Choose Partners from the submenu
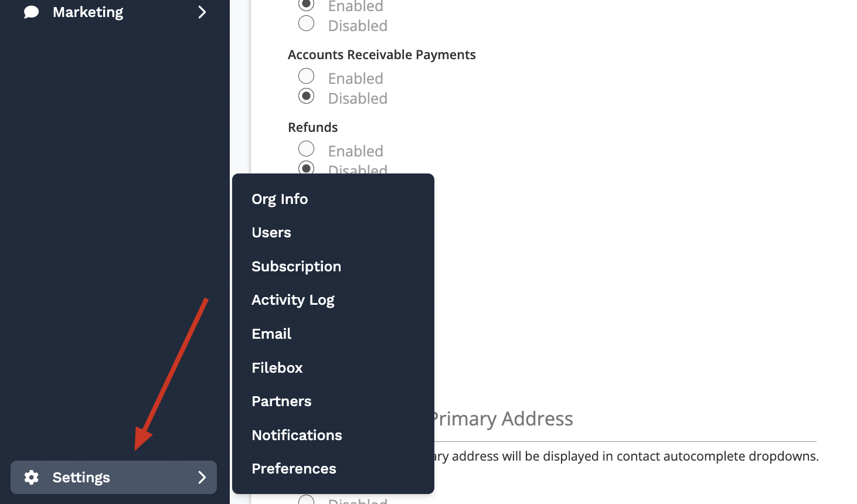857x504 pixels. pos(281,401)
